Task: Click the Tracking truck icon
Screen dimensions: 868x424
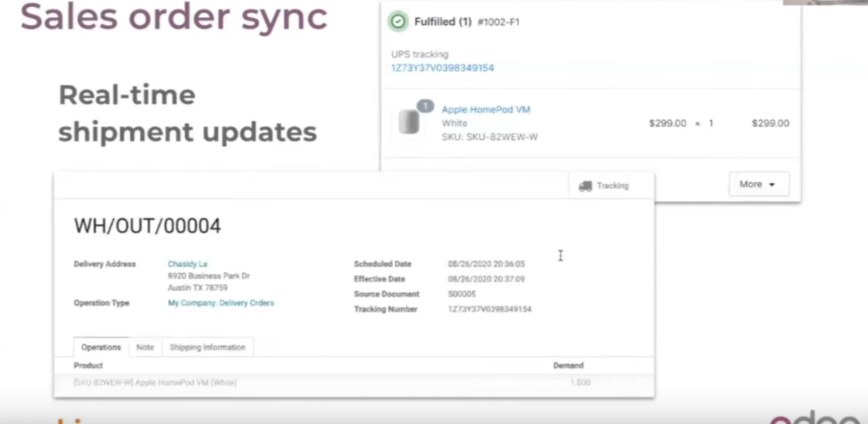Action: tap(585, 186)
